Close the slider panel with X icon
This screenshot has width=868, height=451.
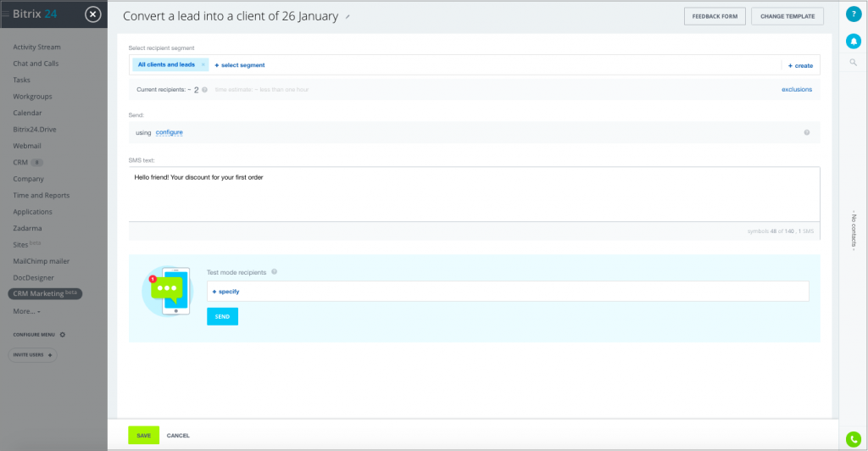tap(93, 14)
